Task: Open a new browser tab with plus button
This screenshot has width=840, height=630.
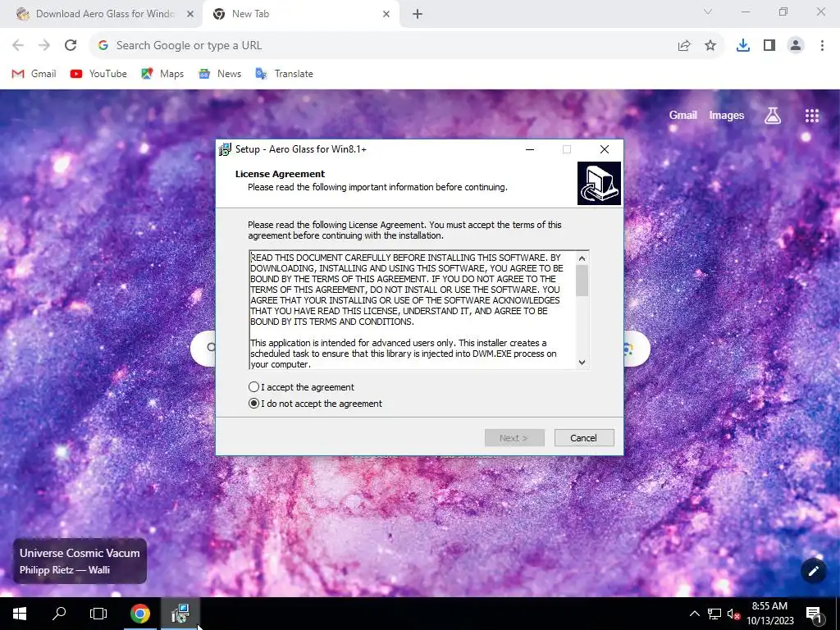Action: coord(418,14)
